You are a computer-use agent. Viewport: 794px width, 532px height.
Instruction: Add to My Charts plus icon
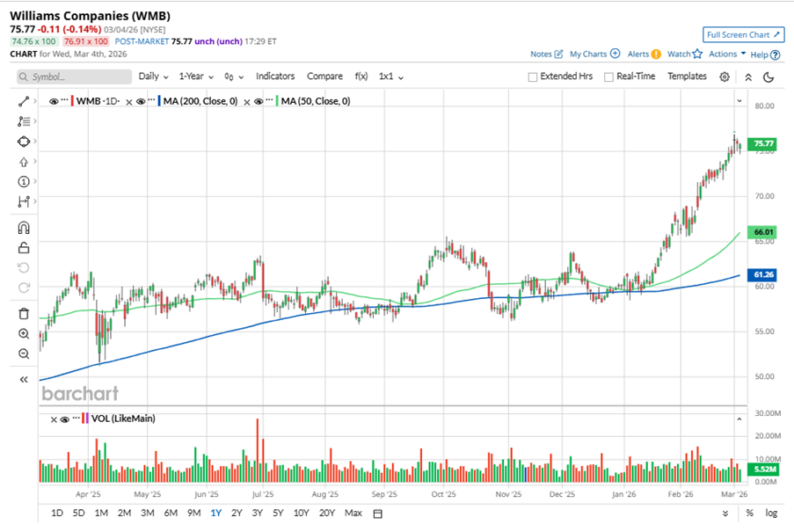(x=615, y=54)
